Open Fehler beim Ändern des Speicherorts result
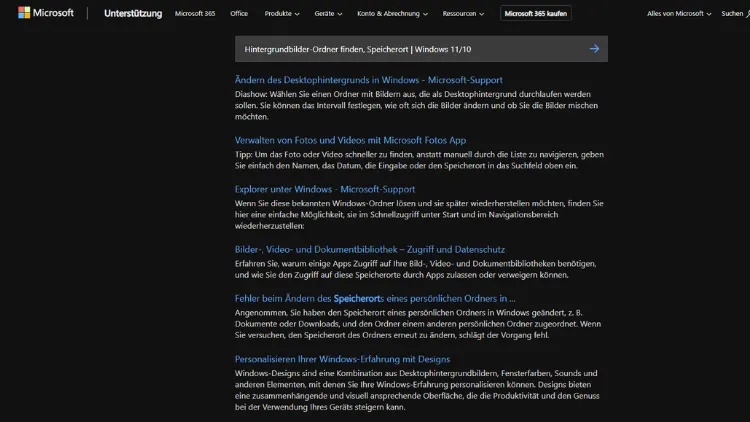The image size is (750, 422). tap(375, 299)
